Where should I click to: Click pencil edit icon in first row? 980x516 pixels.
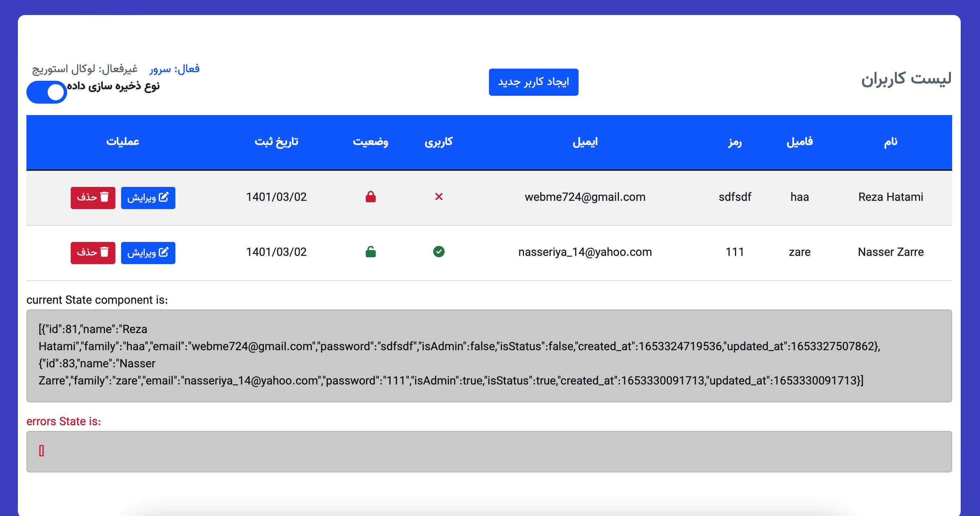(164, 197)
